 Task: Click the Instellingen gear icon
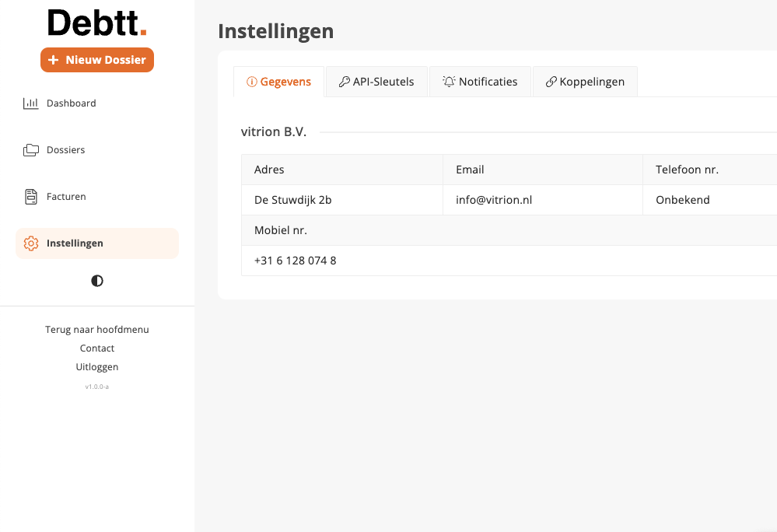pos(31,243)
